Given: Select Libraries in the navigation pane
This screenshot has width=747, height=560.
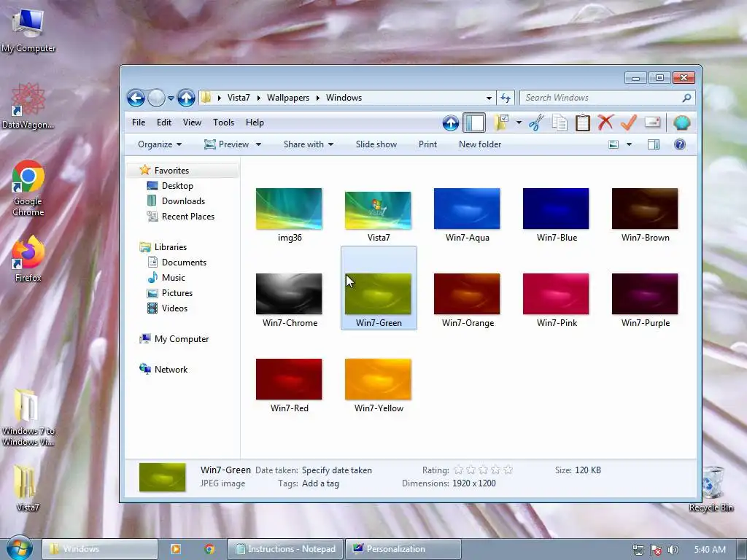Looking at the screenshot, I should pyautogui.click(x=170, y=247).
